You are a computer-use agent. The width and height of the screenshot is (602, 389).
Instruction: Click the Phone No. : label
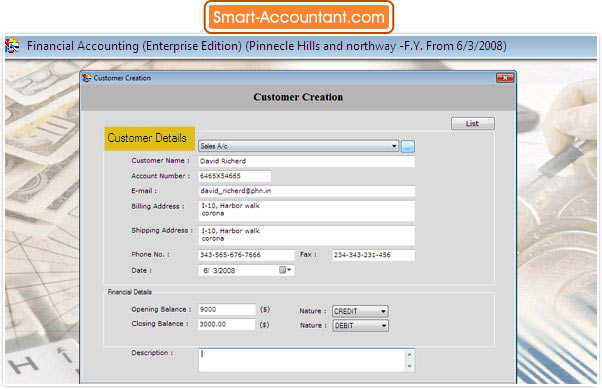coord(150,254)
